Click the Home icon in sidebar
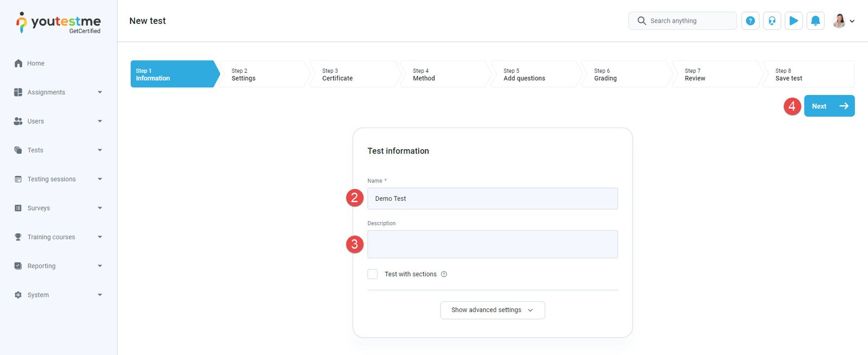The width and height of the screenshot is (868, 355). [x=18, y=64]
